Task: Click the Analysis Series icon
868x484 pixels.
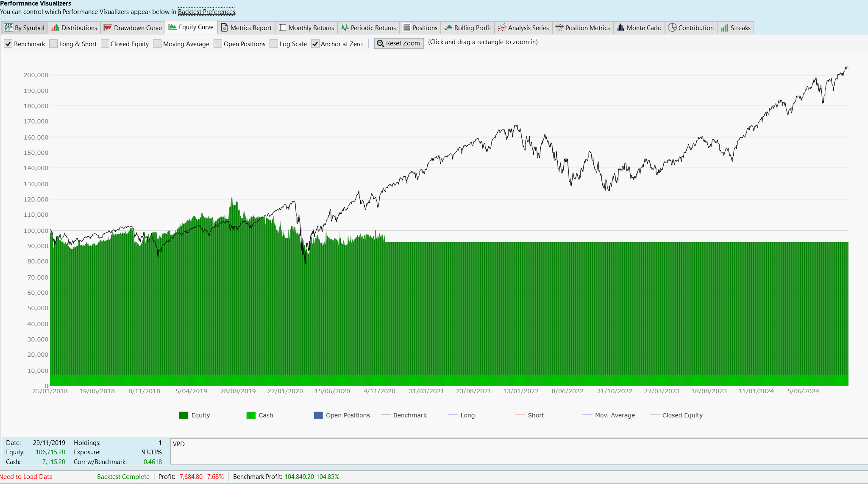Action: tap(502, 28)
